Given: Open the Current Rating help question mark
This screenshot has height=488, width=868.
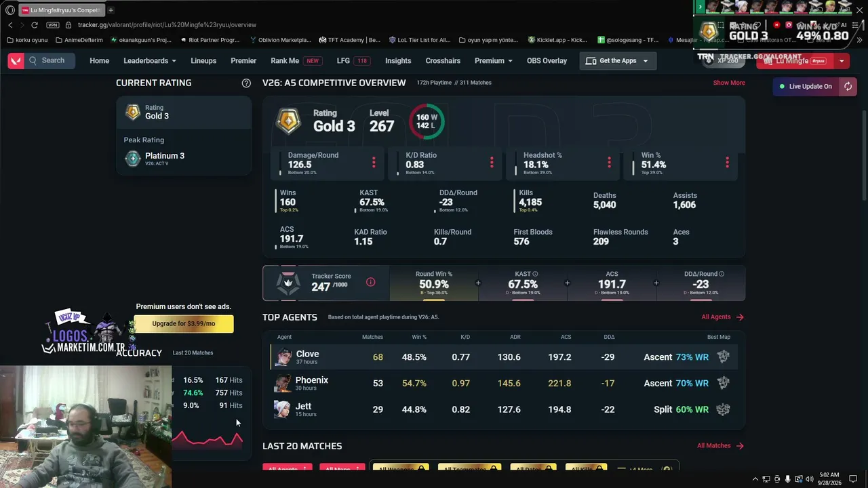Looking at the screenshot, I should click(246, 83).
